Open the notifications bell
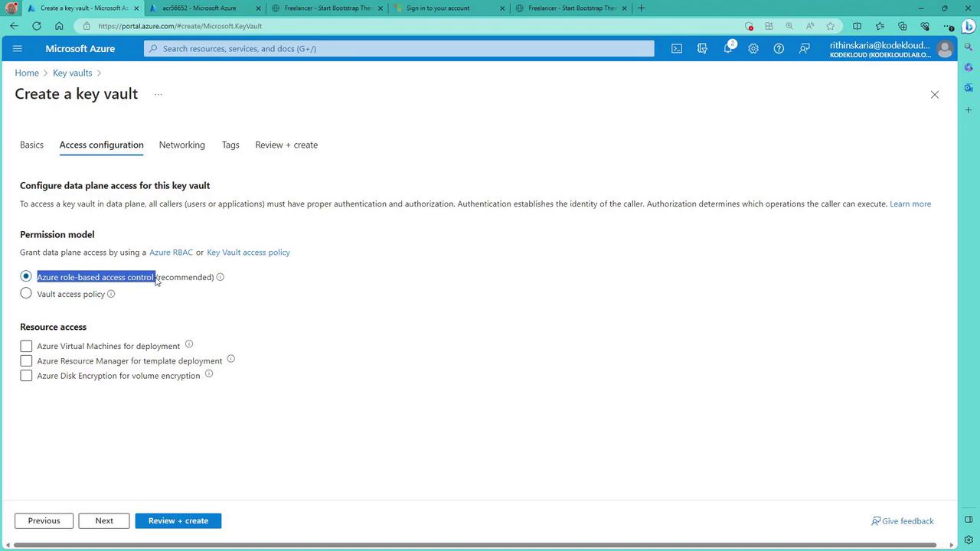980x551 pixels. tap(727, 48)
